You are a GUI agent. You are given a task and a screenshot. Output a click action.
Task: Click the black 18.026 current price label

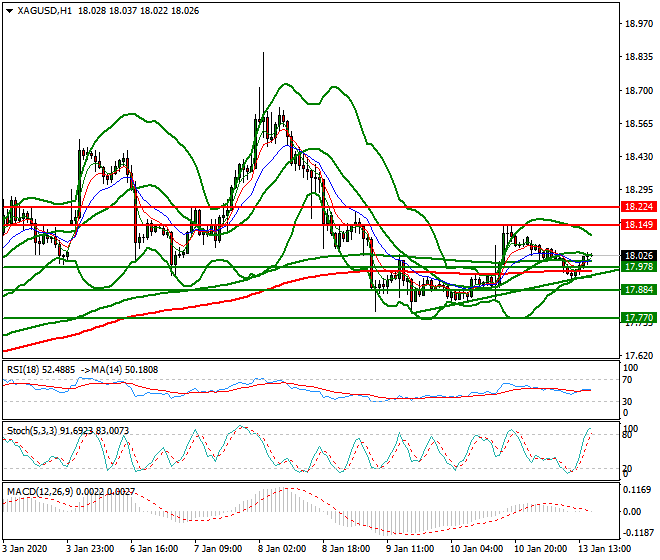pyautogui.click(x=639, y=256)
